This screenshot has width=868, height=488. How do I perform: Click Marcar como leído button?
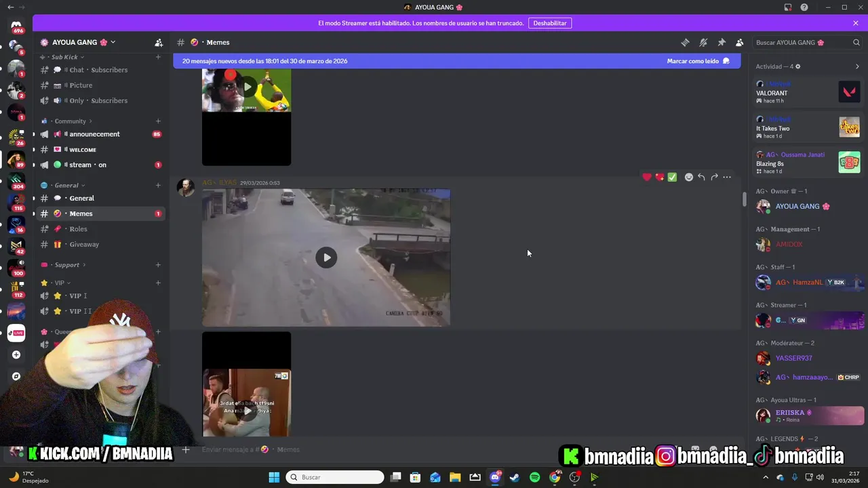pos(698,61)
